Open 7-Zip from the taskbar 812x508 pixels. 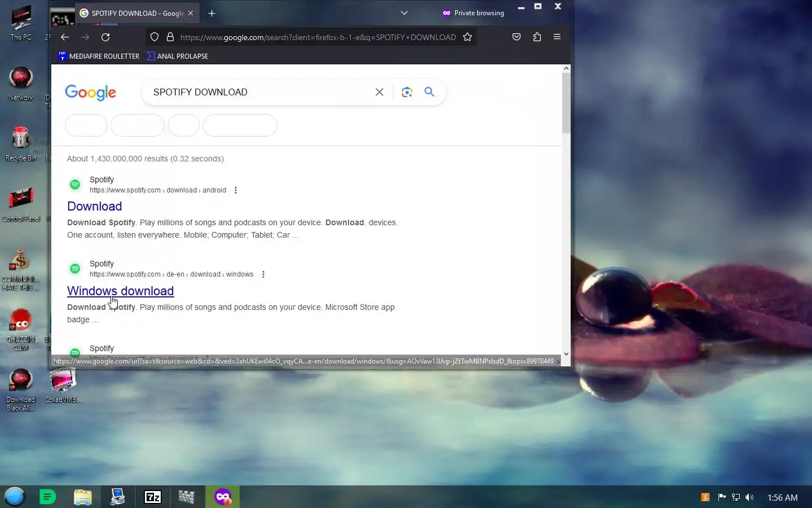pos(153,497)
